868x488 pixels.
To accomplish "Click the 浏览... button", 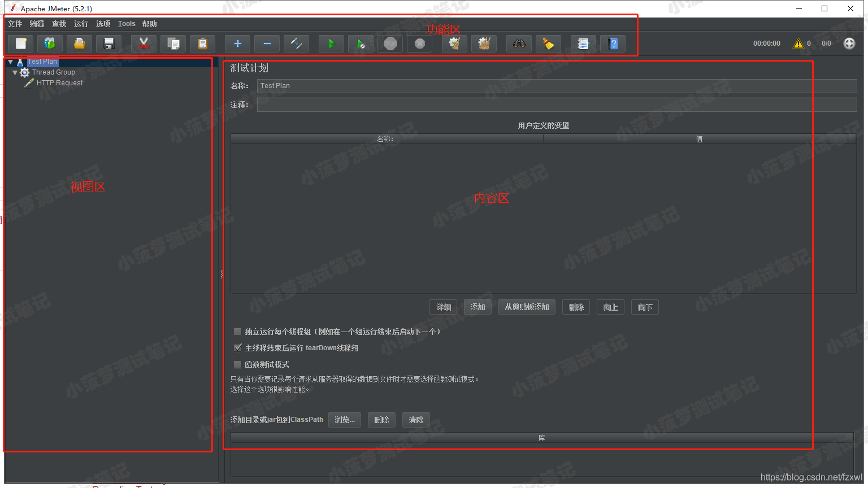I will coord(345,420).
